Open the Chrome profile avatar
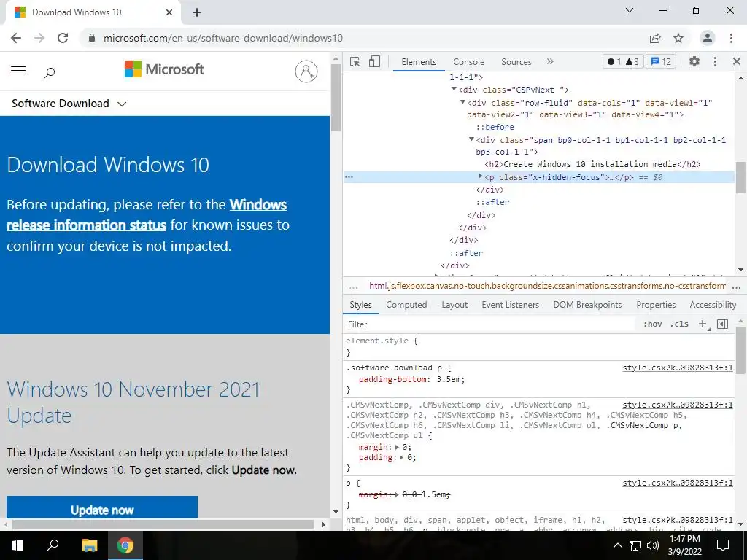This screenshot has height=560, width=747. point(708,38)
